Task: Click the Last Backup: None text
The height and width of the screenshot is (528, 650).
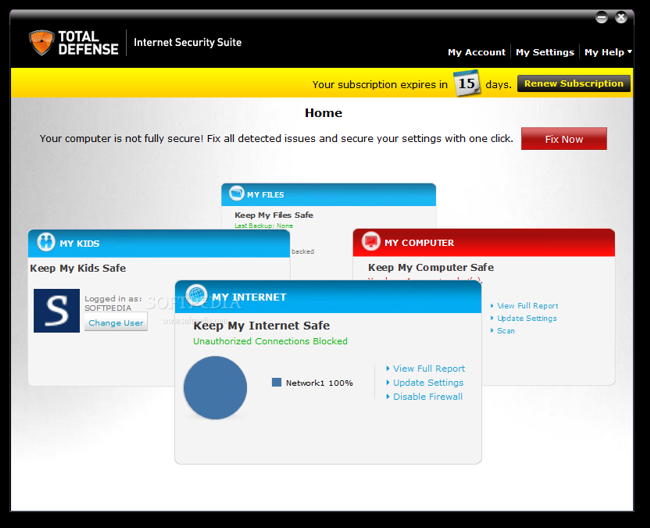Action: [x=264, y=226]
